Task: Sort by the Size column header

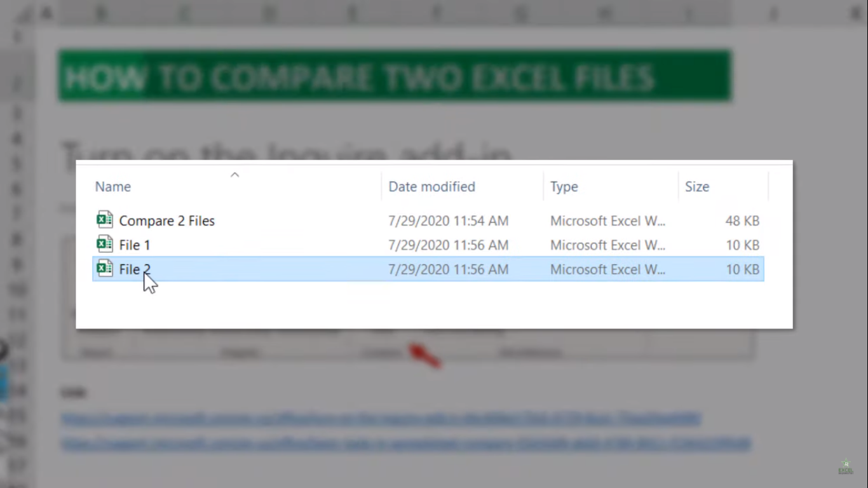Action: coord(697,187)
